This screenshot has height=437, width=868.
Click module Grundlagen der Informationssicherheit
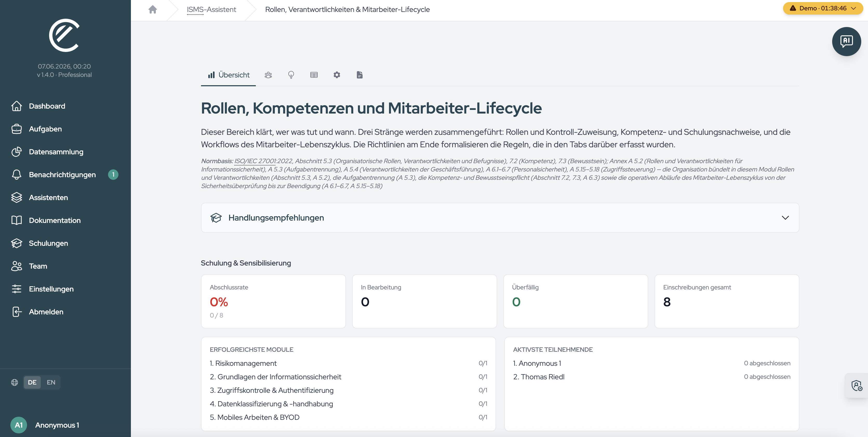348,377
